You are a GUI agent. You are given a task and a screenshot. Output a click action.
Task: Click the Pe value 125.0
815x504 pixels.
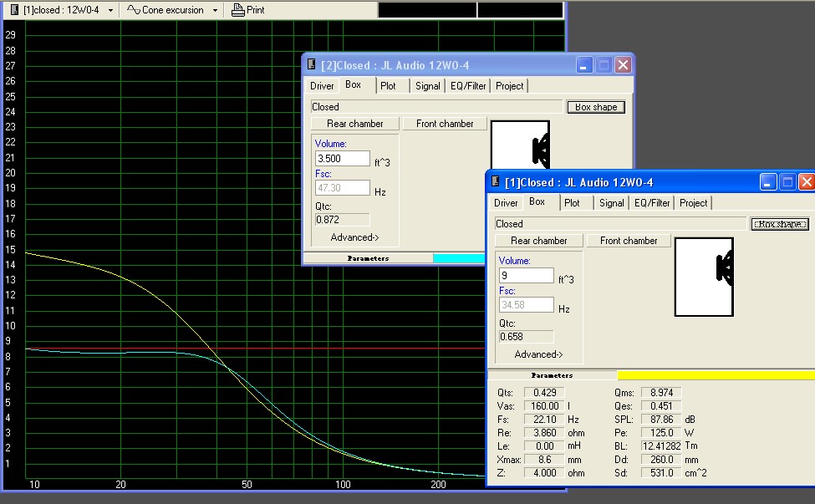661,433
